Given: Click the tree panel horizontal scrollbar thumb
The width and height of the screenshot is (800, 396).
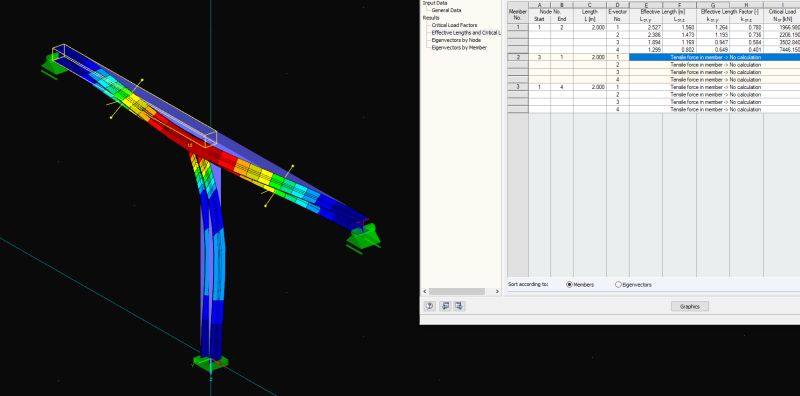Looking at the screenshot, I should [x=457, y=291].
